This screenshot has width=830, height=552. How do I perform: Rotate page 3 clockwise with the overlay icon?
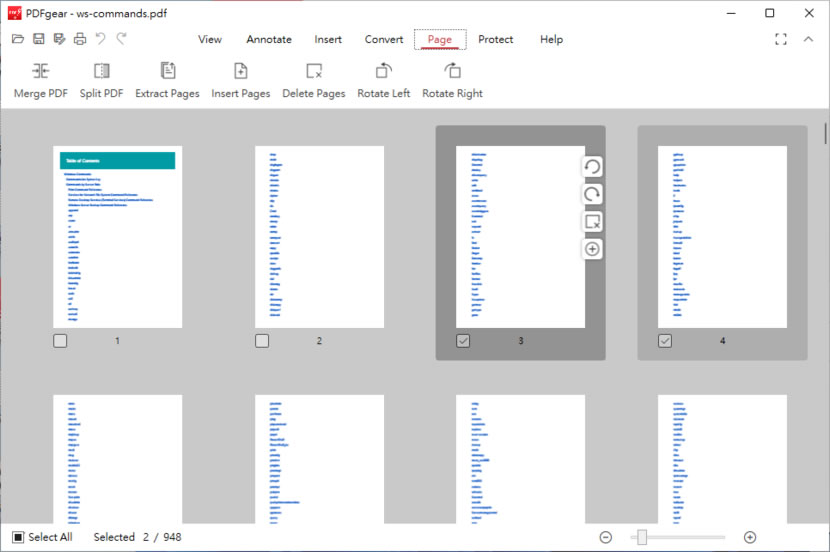coord(592,194)
